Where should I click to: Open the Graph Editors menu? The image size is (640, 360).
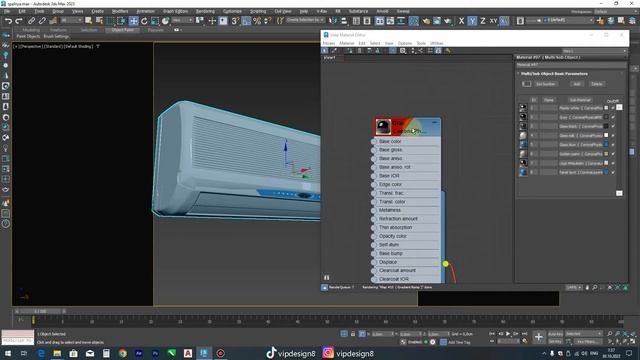point(176,11)
